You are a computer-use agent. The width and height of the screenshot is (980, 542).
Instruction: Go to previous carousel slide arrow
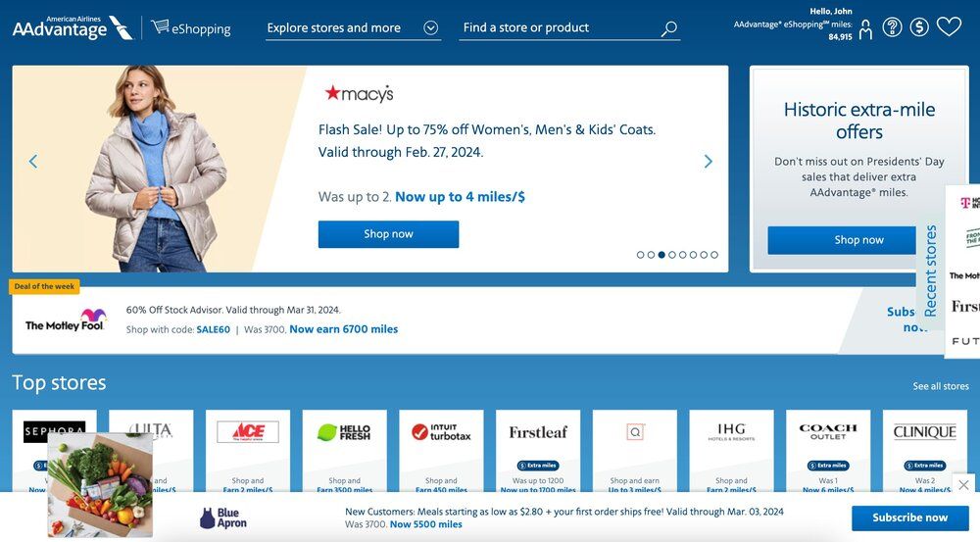(33, 162)
